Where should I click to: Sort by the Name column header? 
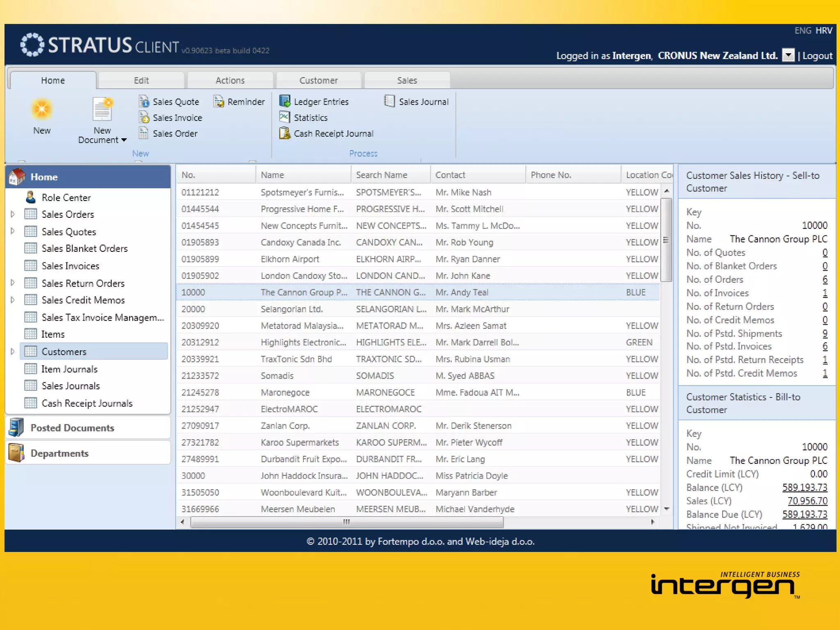[x=303, y=175]
